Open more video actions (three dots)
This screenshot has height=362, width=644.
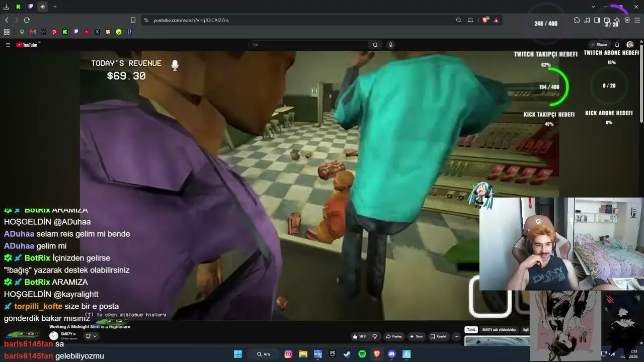[x=457, y=336]
